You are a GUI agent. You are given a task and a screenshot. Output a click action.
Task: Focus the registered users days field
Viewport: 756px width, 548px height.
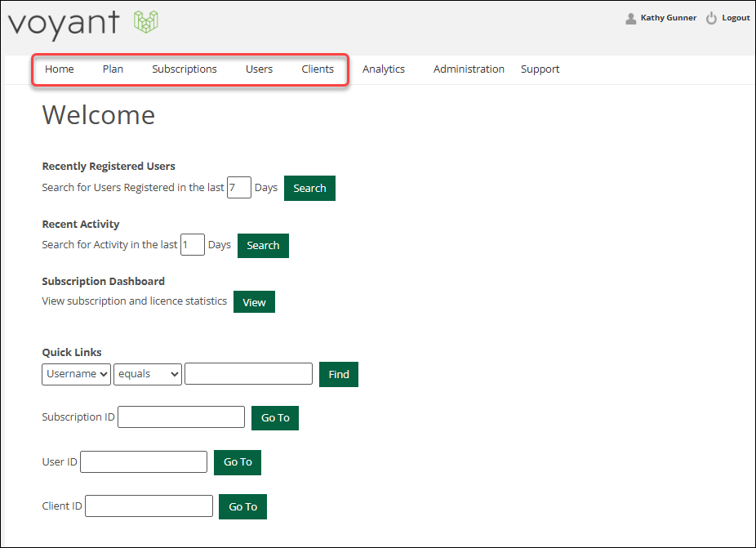pyautogui.click(x=239, y=187)
